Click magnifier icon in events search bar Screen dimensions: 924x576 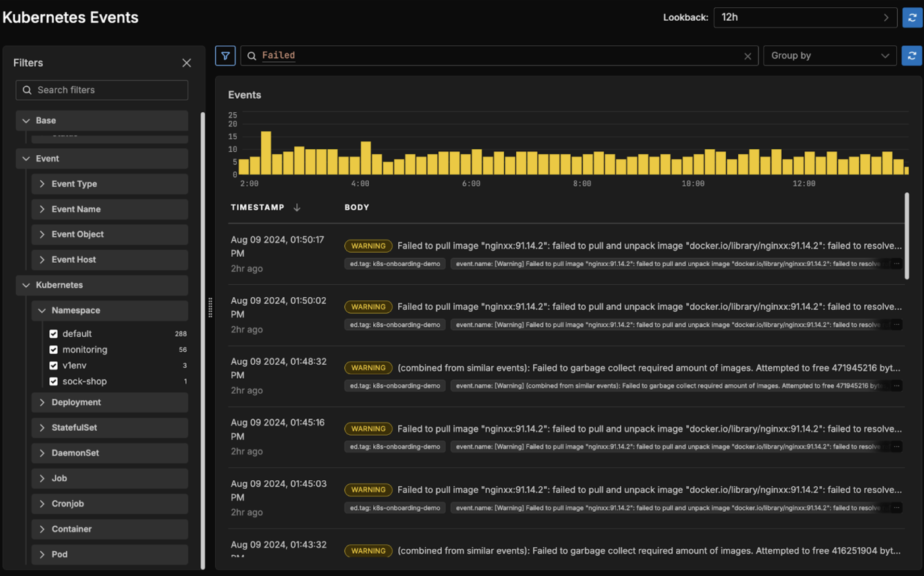click(x=252, y=55)
